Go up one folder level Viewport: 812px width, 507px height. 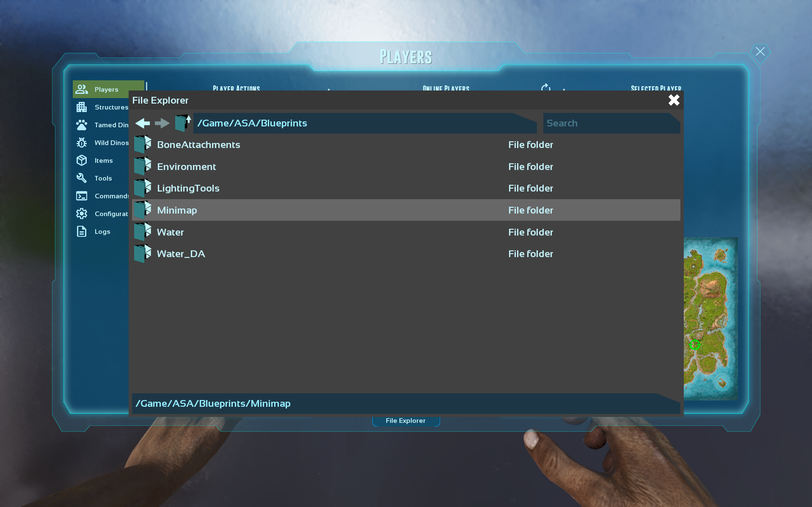183,123
